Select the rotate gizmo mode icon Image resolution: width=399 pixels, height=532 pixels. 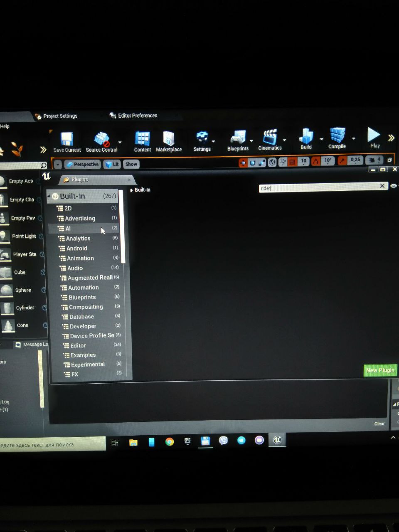pos(252,163)
